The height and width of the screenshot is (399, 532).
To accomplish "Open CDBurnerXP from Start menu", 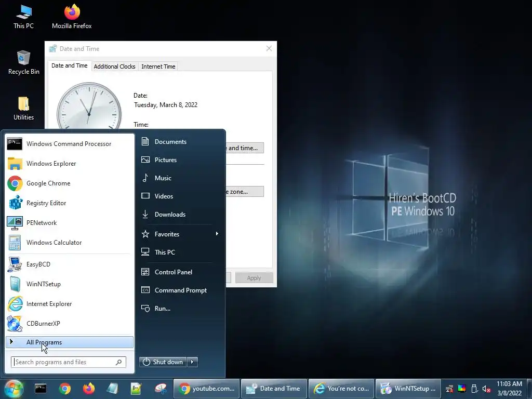I will pos(69,323).
